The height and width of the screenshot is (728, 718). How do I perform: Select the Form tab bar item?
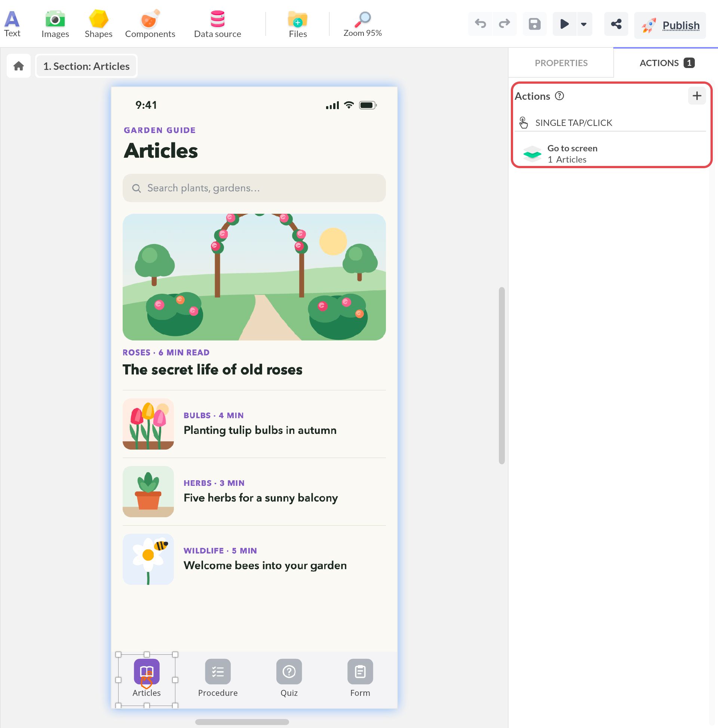pyautogui.click(x=360, y=678)
